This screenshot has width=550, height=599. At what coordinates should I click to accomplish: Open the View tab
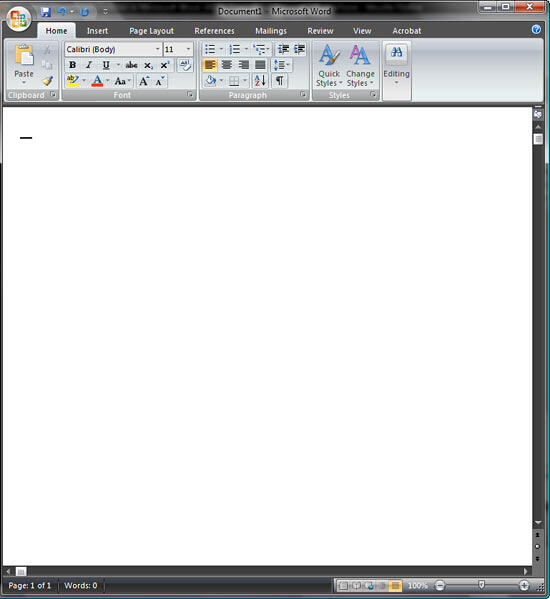pos(362,31)
